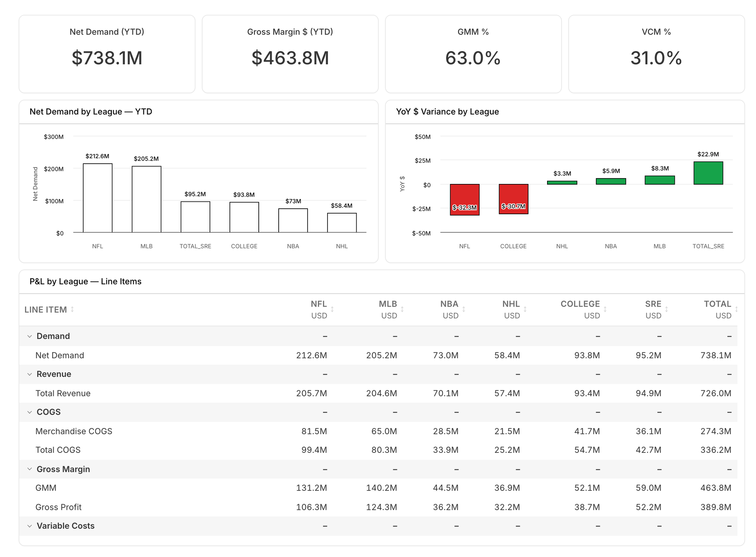Click the GMM % KPI card

coord(473,54)
